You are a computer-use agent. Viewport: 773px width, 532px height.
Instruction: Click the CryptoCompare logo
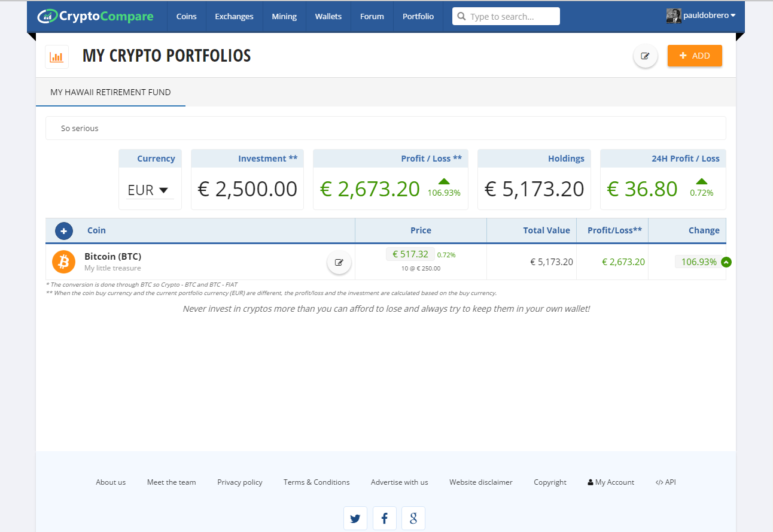[x=95, y=16]
